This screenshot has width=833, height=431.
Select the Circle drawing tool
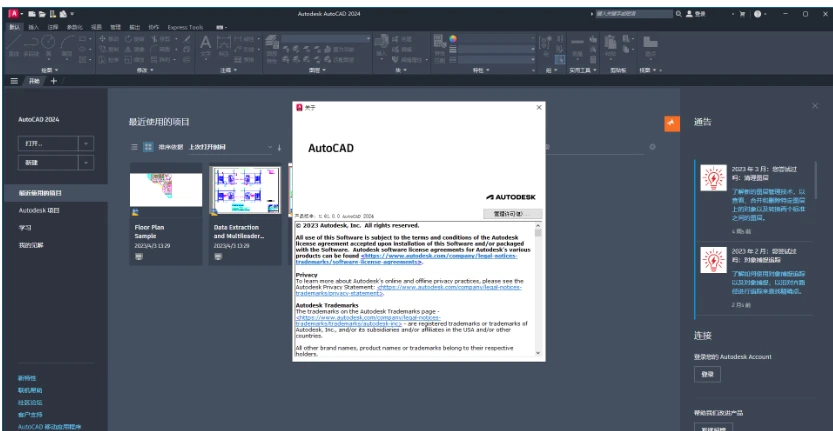click(x=48, y=45)
